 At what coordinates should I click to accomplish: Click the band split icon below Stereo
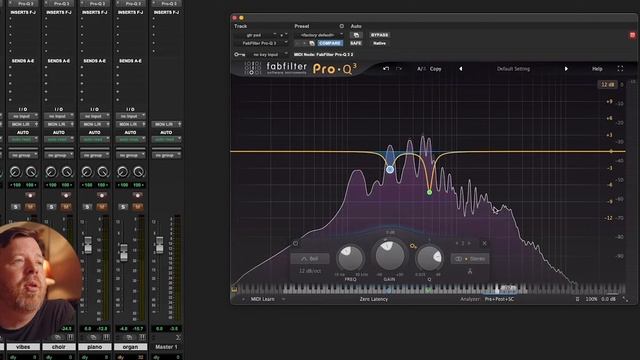coord(470,271)
